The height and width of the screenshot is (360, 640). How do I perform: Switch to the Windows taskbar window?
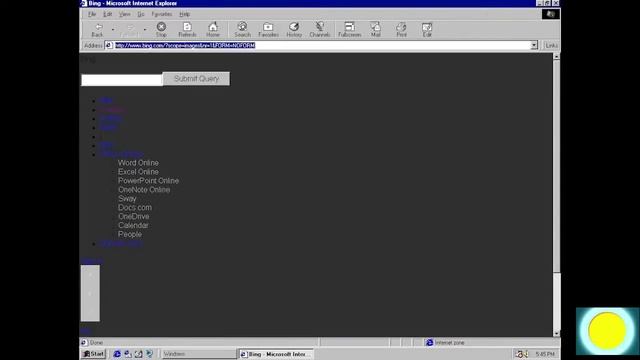click(x=198, y=354)
